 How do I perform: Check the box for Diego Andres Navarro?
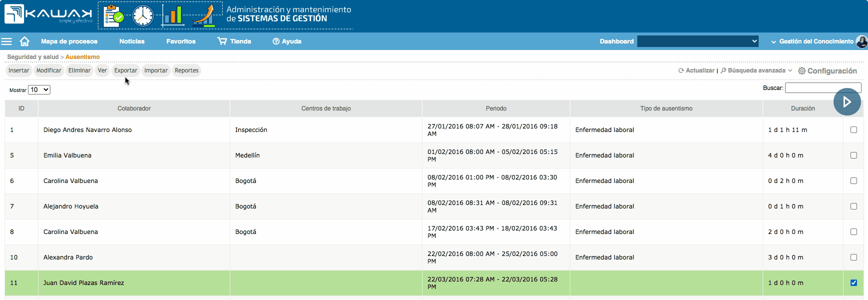pyautogui.click(x=854, y=130)
